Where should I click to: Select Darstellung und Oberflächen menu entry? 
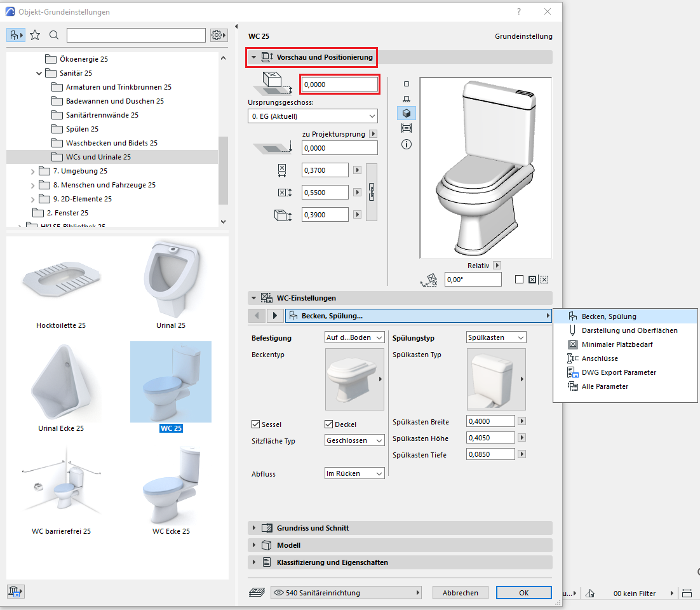pos(629,330)
